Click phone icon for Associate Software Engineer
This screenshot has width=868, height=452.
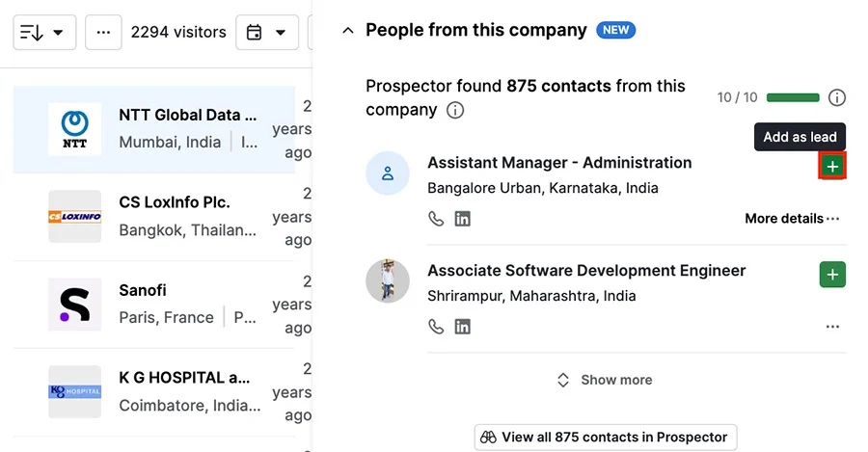point(436,327)
